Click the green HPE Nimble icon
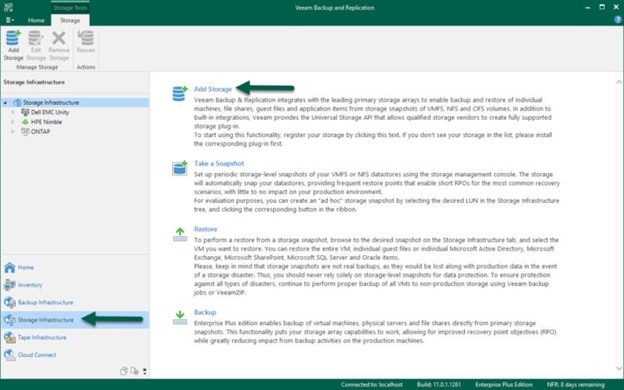This screenshot has width=624, height=390. point(25,122)
